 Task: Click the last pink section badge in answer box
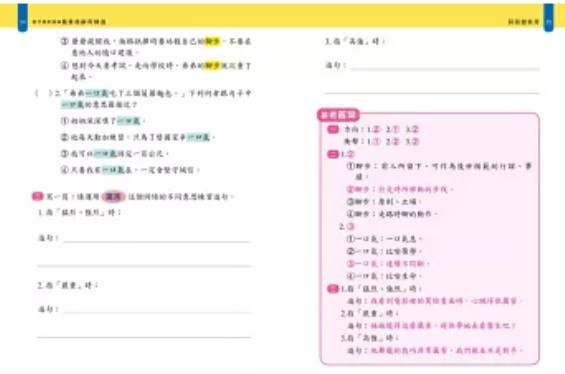(x=333, y=289)
